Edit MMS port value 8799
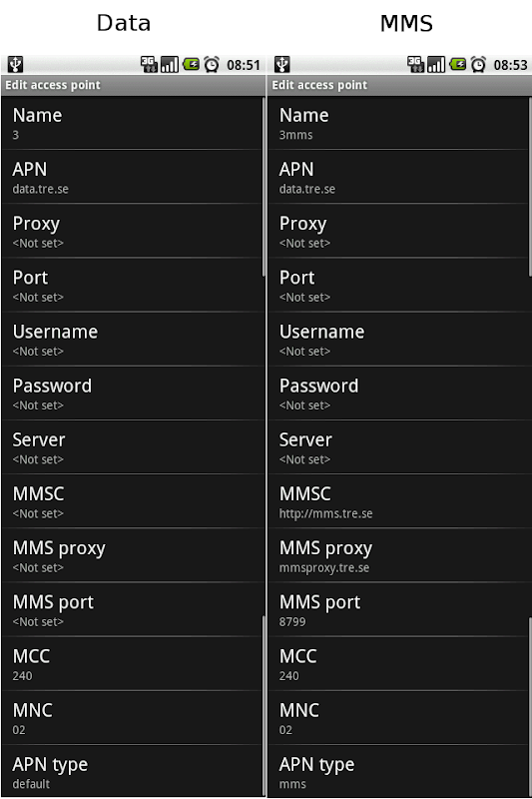Image resolution: width=532 pixels, height=799 pixels. (x=398, y=609)
